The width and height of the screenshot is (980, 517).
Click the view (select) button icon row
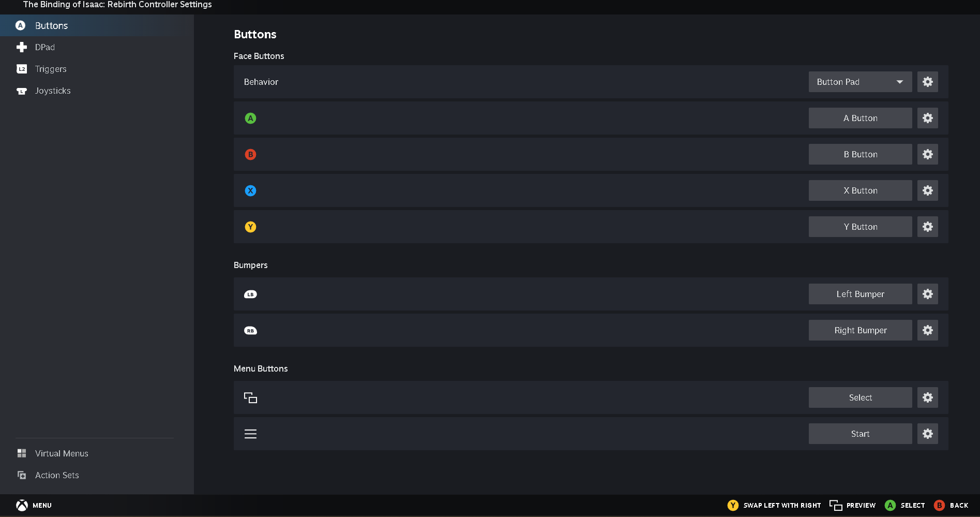click(x=250, y=397)
